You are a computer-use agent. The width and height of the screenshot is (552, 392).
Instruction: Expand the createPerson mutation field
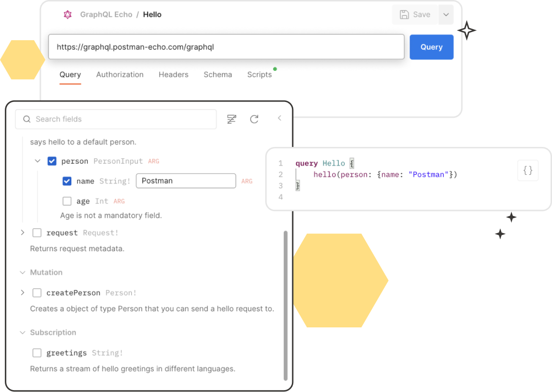click(23, 292)
